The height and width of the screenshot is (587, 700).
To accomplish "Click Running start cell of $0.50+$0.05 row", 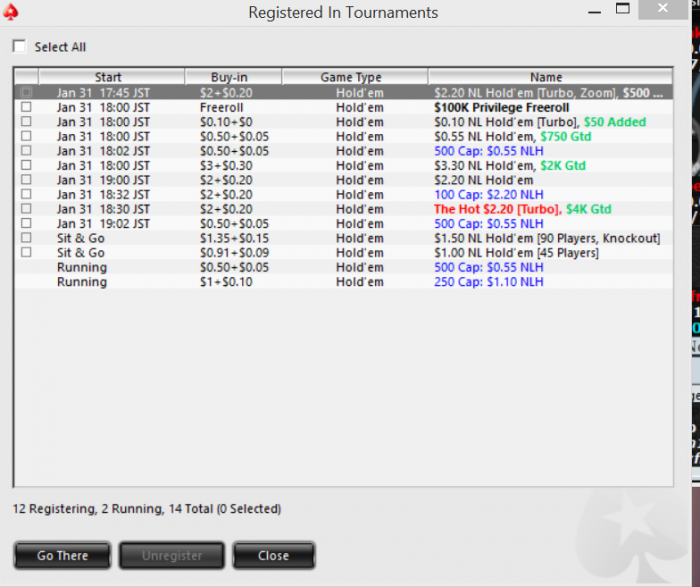I will [x=82, y=267].
